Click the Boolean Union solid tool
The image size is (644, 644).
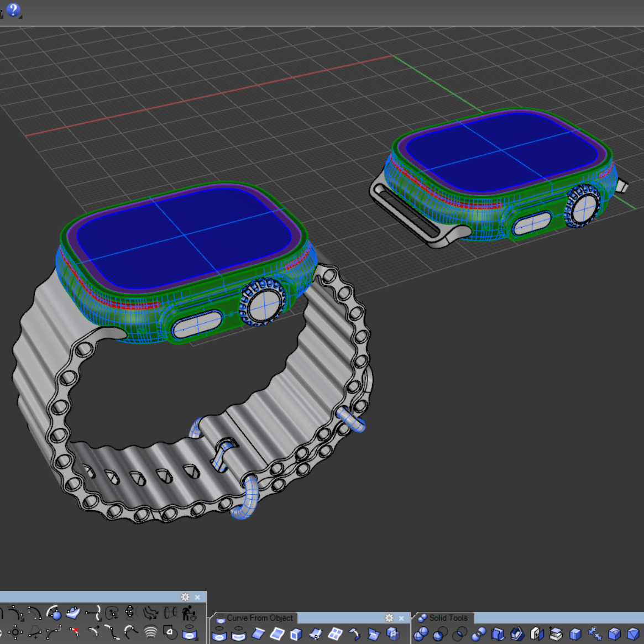pyautogui.click(x=421, y=633)
